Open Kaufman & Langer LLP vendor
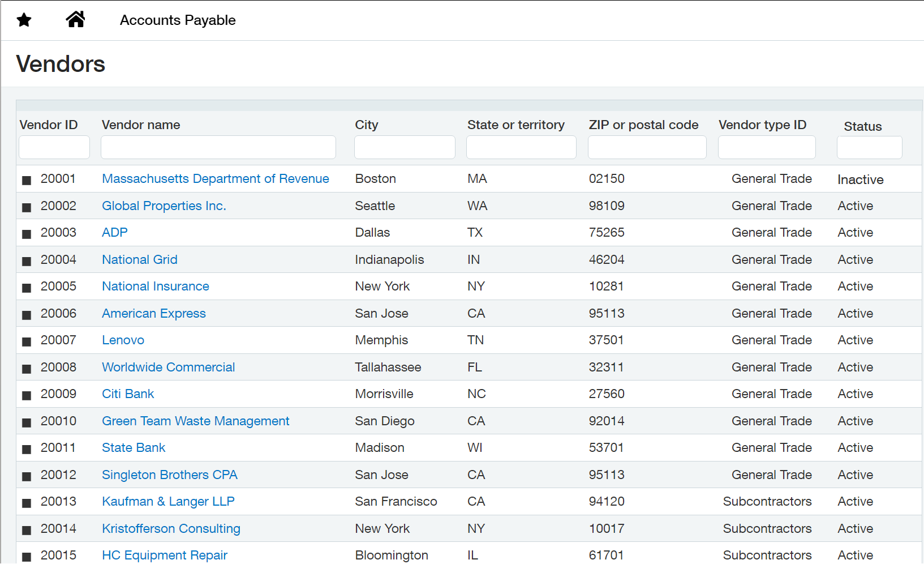This screenshot has height=564, width=924. pyautogui.click(x=168, y=501)
